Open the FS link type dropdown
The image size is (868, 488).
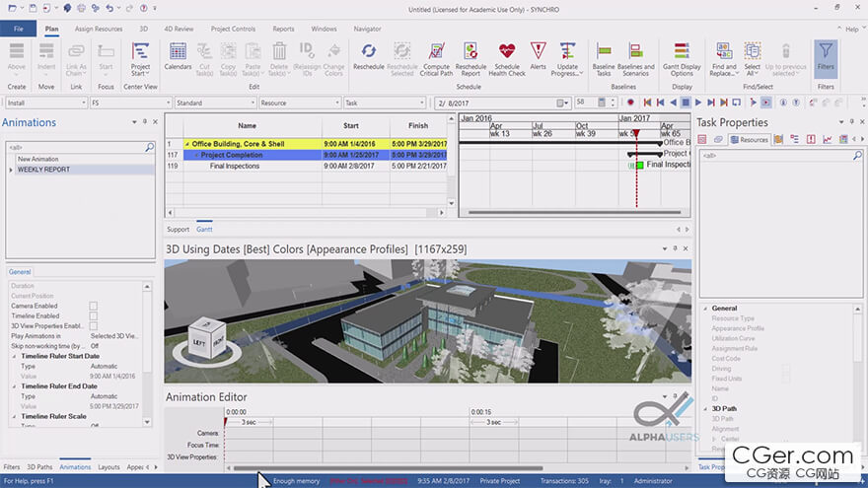(130, 103)
